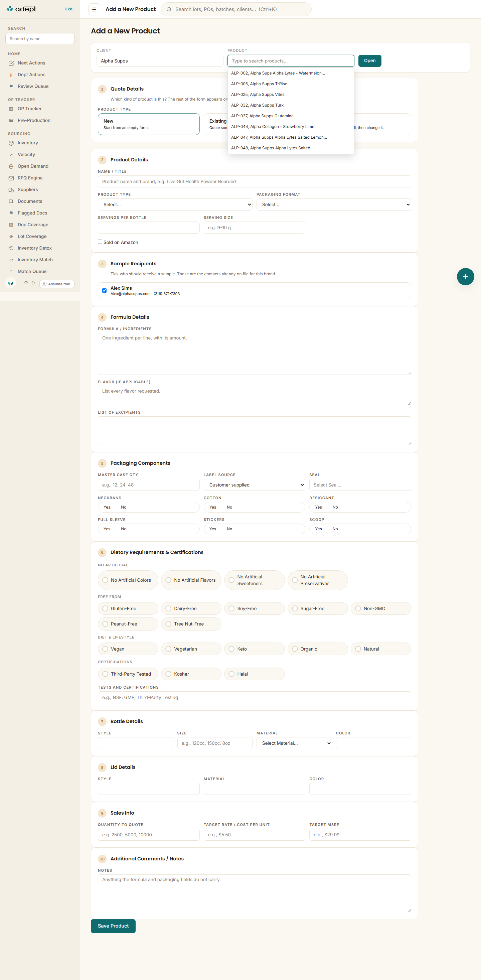Choose ALP-002 Alpha Lytes Watermelon option
Image resolution: width=481 pixels, height=980 pixels.
pyautogui.click(x=291, y=73)
